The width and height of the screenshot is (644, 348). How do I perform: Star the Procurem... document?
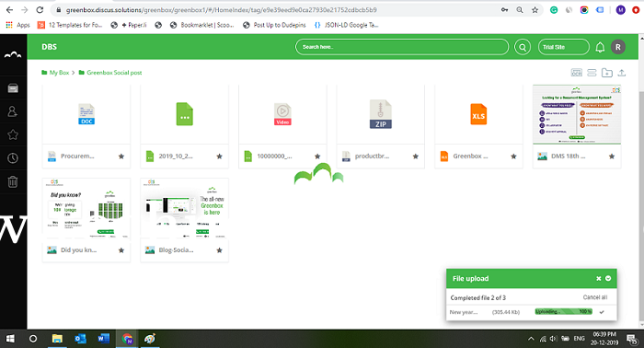click(x=121, y=157)
